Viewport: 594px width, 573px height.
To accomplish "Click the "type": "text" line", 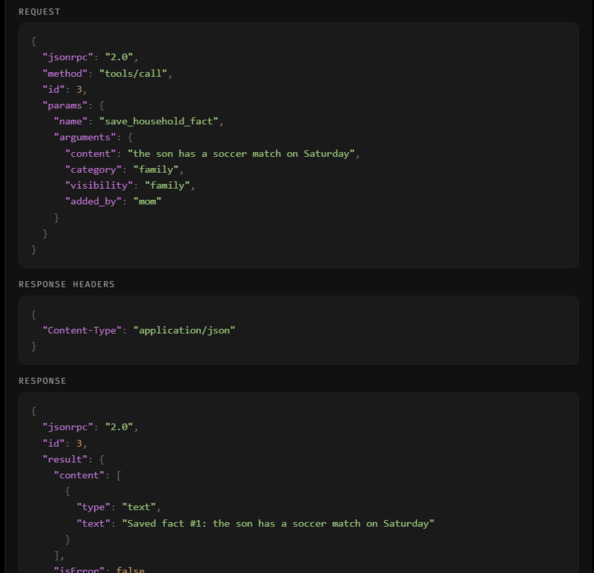I will tap(119, 507).
